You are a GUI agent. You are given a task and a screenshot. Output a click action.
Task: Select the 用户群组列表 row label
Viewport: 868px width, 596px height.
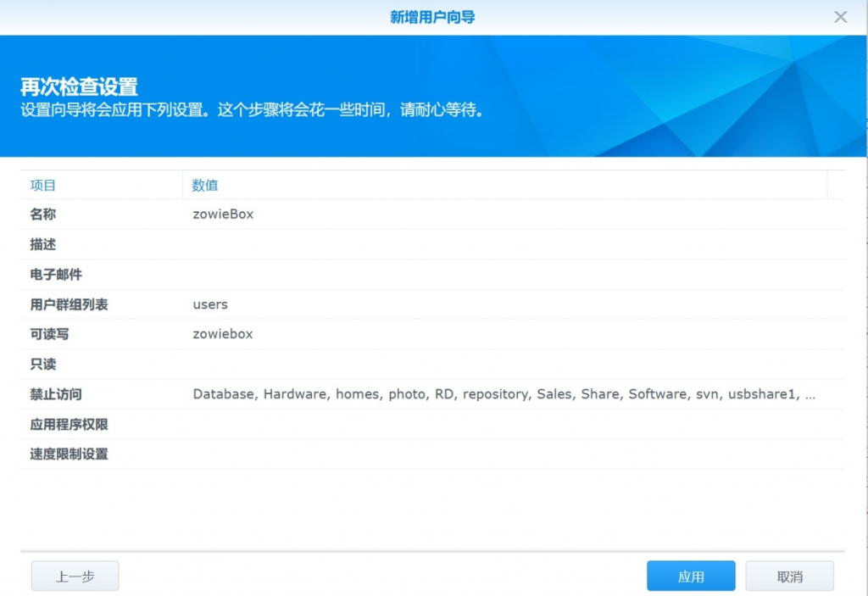[69, 304]
